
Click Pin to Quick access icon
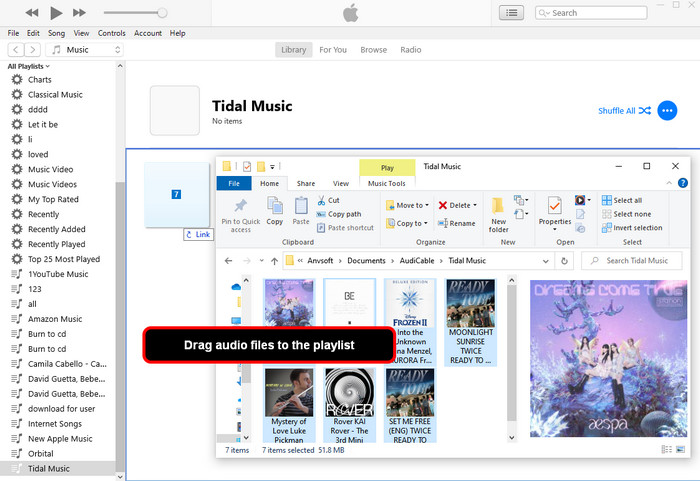pos(241,215)
